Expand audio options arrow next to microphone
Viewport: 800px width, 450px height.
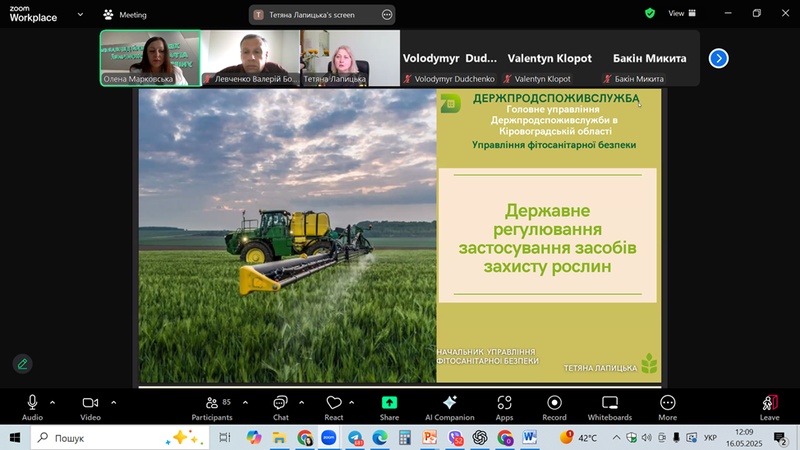[x=52, y=402]
